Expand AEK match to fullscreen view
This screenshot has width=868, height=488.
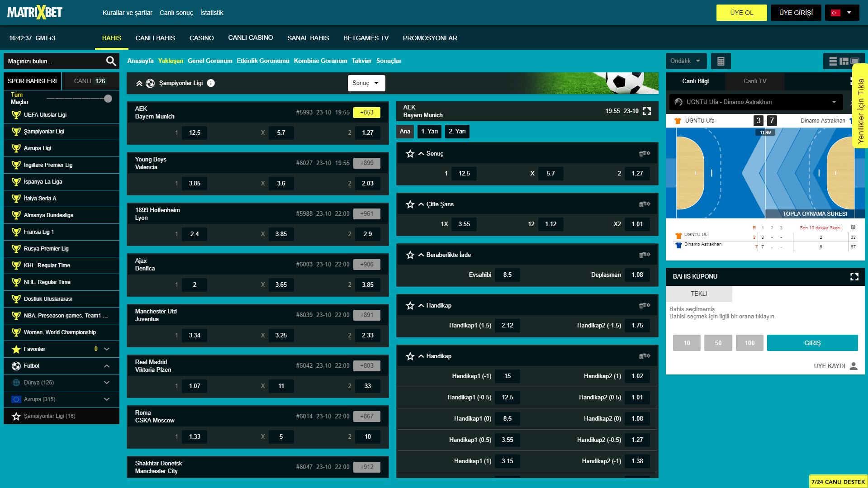(647, 111)
